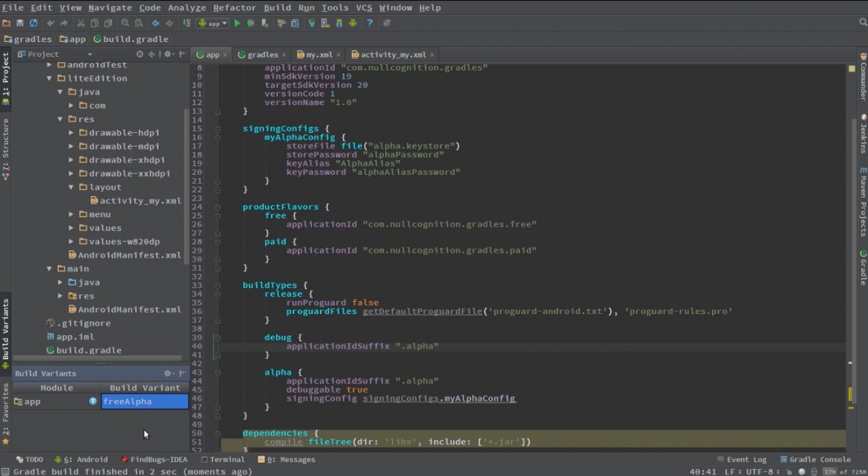
Task: Toggle the Favorites tool window
Action: [x=5, y=407]
